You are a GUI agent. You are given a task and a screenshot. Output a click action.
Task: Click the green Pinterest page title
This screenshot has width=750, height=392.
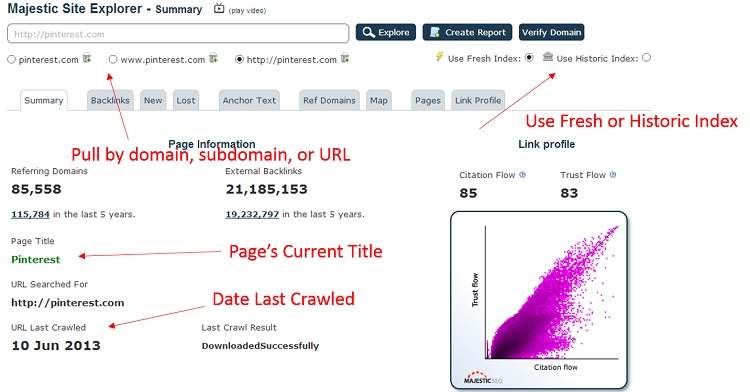[x=35, y=260]
